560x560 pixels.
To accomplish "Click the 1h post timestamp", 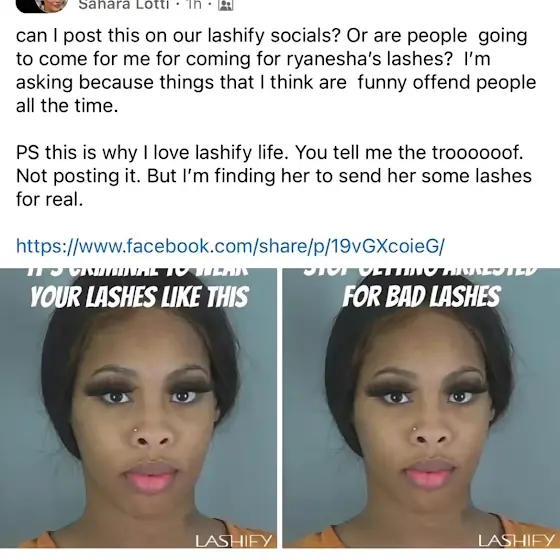I will tap(195, 5).
